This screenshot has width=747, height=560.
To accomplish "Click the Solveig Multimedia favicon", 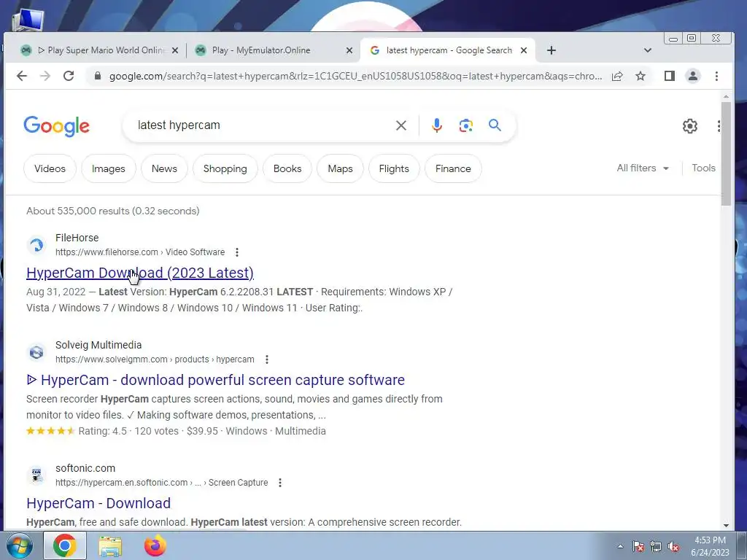I will [x=36, y=352].
